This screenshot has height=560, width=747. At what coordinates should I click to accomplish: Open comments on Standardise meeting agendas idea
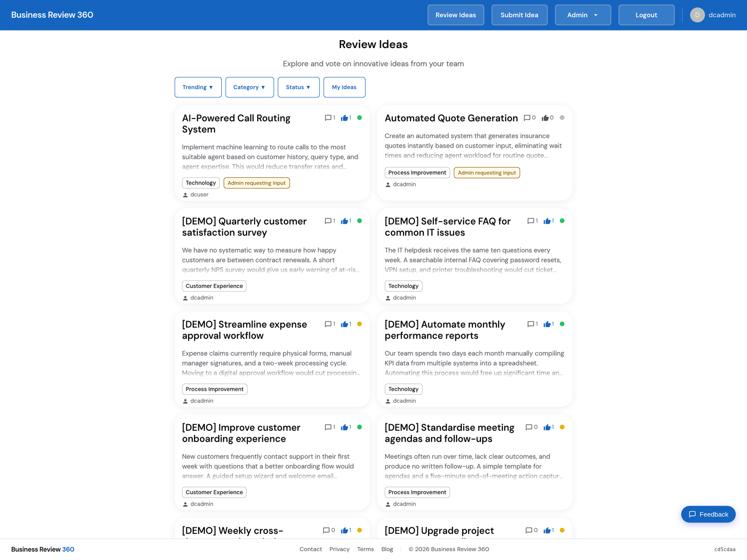(x=529, y=427)
